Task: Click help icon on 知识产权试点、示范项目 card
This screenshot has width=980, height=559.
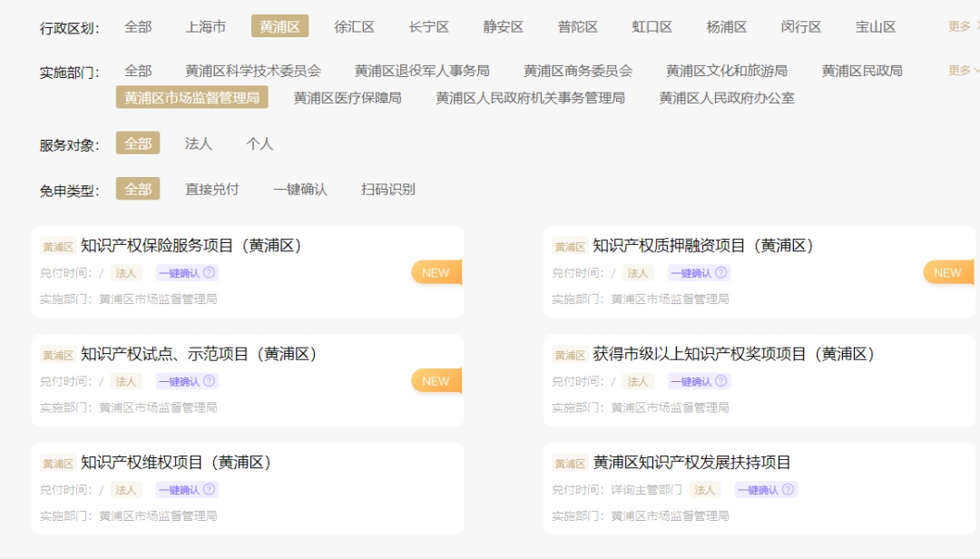Action: (210, 381)
